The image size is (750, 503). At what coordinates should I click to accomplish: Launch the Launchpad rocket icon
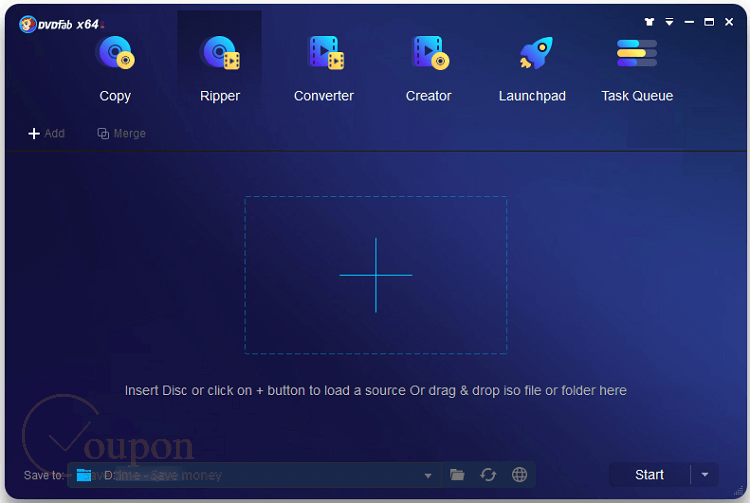(536, 53)
